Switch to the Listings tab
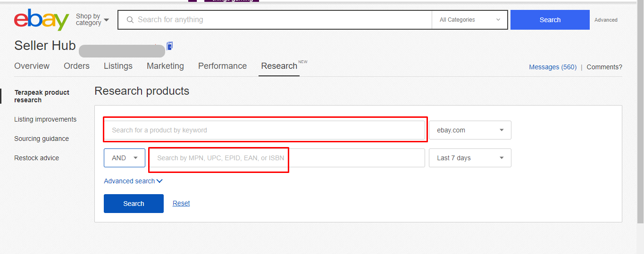Viewport: 644px width, 254px height. (x=118, y=66)
